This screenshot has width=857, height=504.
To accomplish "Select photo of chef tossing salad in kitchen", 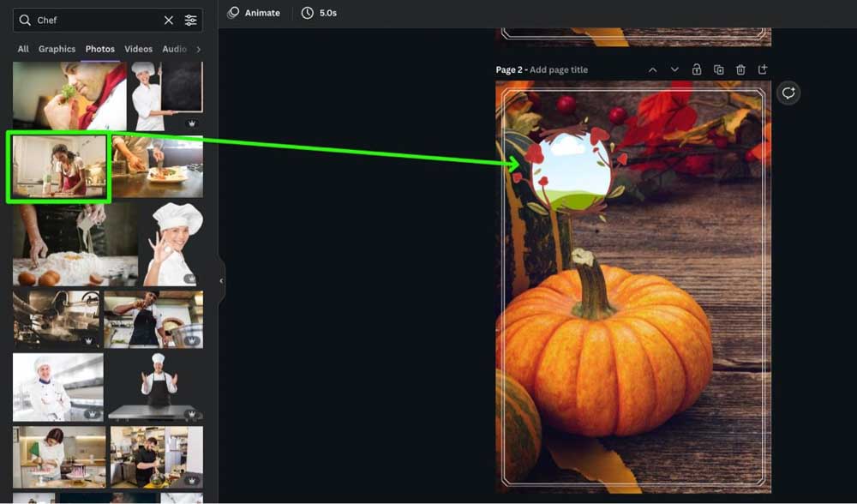I will tap(157, 457).
